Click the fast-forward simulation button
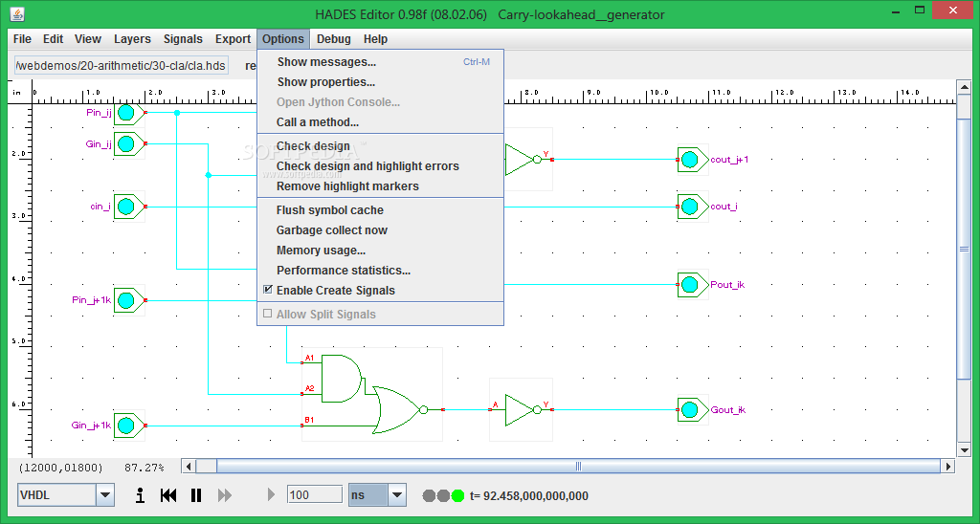The image size is (980, 524). click(x=224, y=495)
